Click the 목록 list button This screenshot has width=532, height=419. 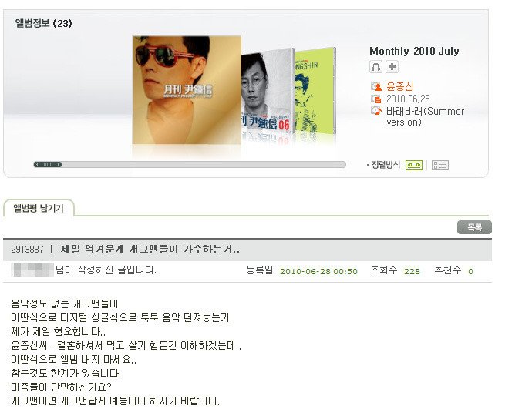pos(474,227)
